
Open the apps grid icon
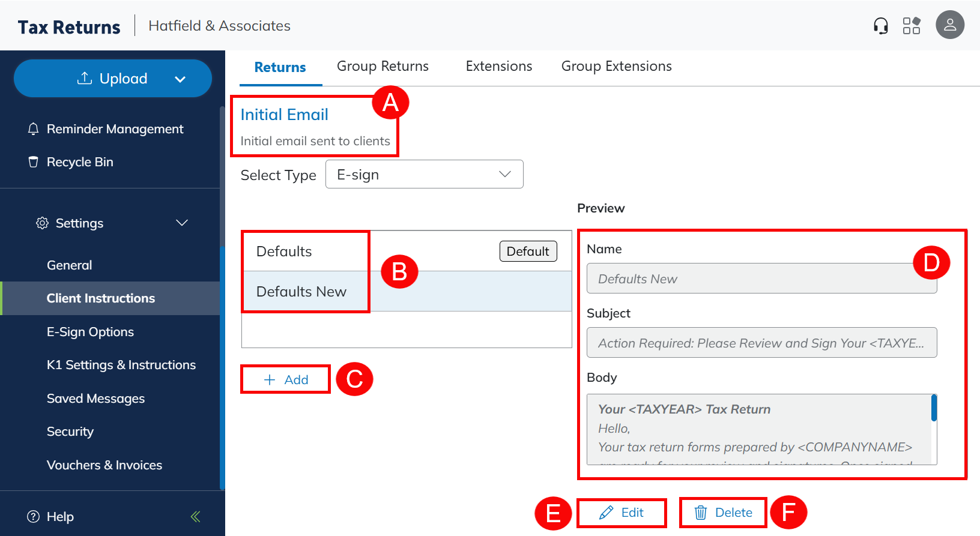(911, 26)
